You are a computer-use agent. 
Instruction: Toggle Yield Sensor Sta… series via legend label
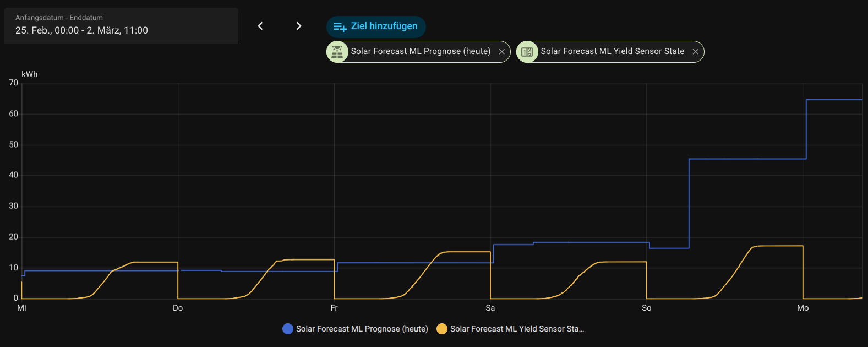(516, 329)
